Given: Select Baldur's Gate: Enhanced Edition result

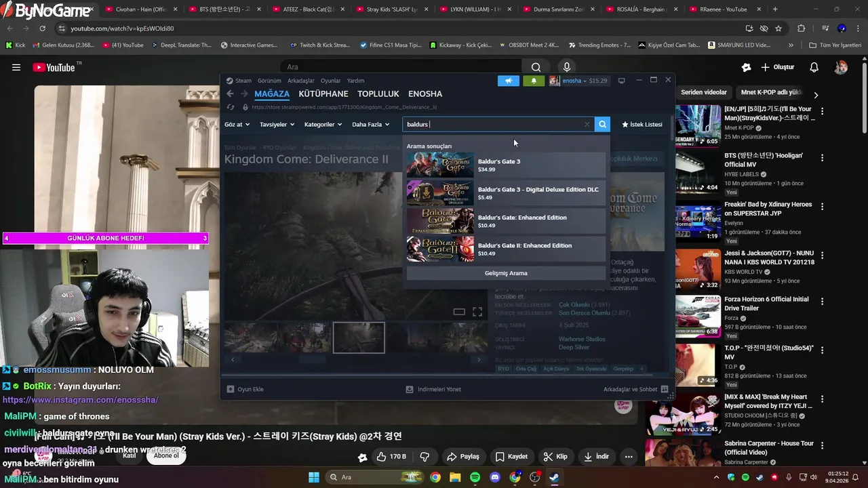Looking at the screenshot, I should (x=506, y=221).
